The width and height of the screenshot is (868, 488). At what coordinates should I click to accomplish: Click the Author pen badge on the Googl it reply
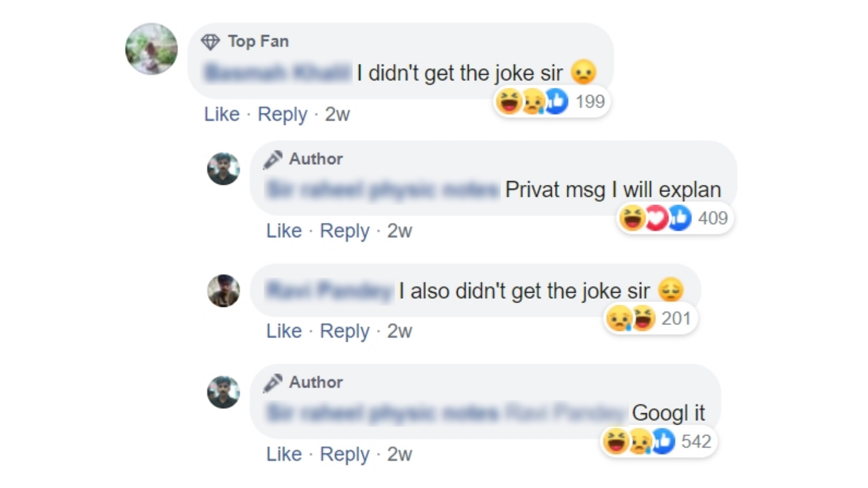point(273,382)
